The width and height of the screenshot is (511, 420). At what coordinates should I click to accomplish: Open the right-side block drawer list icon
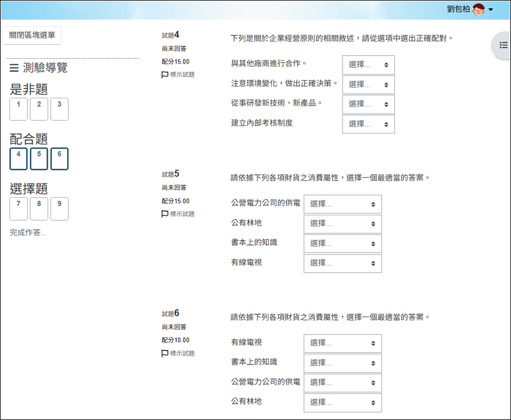pyautogui.click(x=503, y=45)
